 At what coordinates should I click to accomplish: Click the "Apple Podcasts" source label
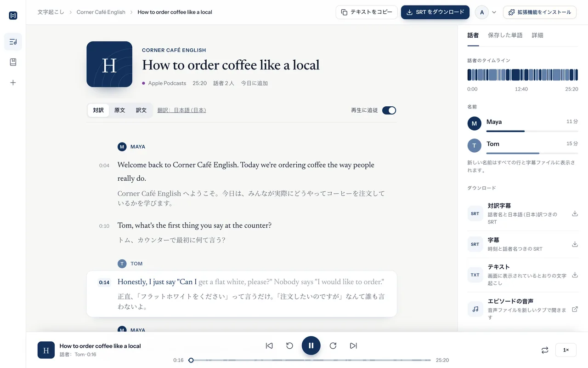167,83
